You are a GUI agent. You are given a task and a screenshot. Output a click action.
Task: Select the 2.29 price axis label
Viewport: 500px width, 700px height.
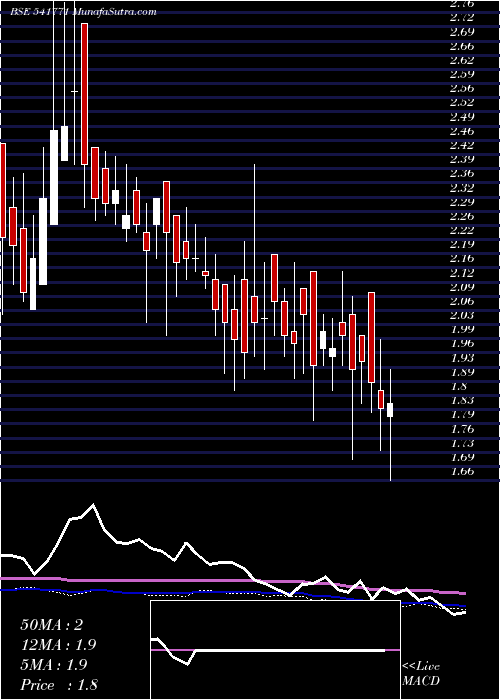pyautogui.click(x=461, y=203)
